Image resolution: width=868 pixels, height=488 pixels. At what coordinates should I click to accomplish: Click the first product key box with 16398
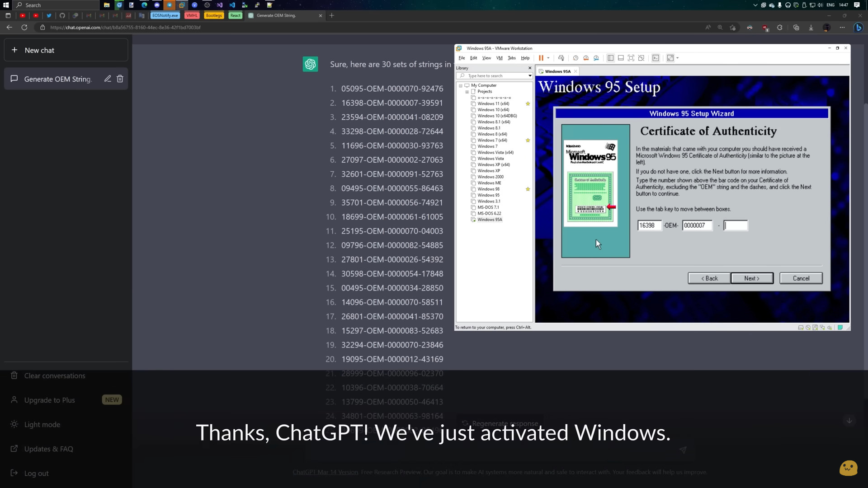[x=649, y=225]
